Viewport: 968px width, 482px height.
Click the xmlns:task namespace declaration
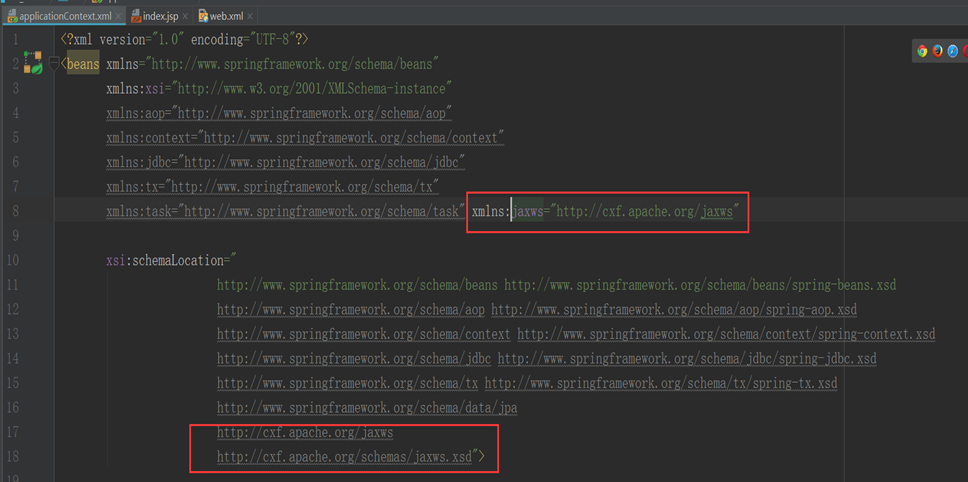(x=285, y=212)
